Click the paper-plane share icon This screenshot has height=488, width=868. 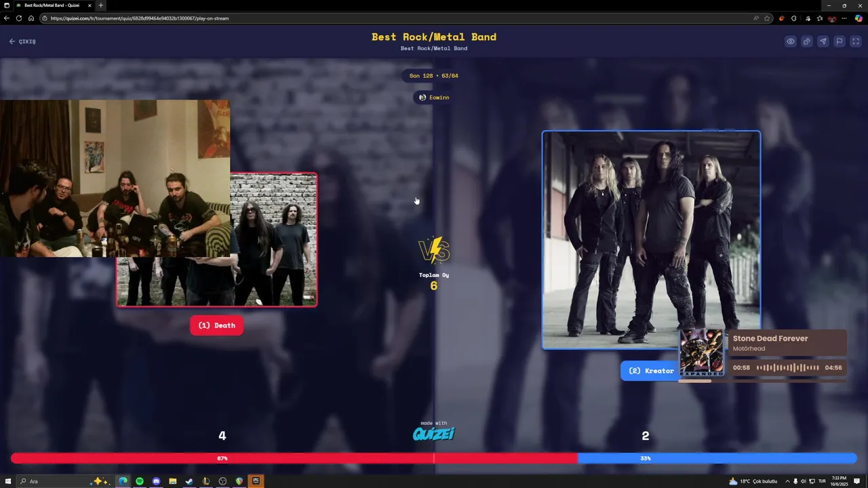[823, 41]
